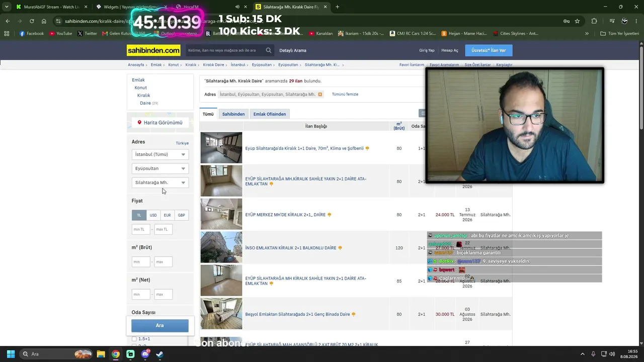This screenshot has height=362, width=644.
Task: Click the magnifier icon in the site search box
Action: 269,50
